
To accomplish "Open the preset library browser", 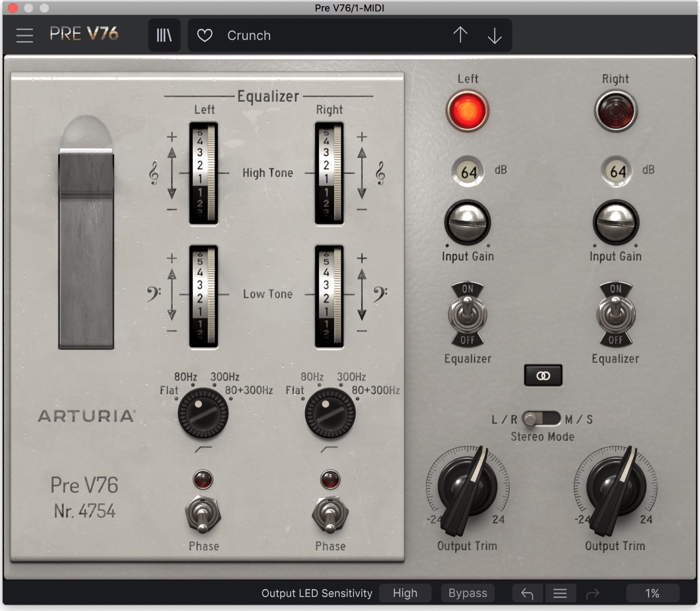I will click(x=164, y=35).
